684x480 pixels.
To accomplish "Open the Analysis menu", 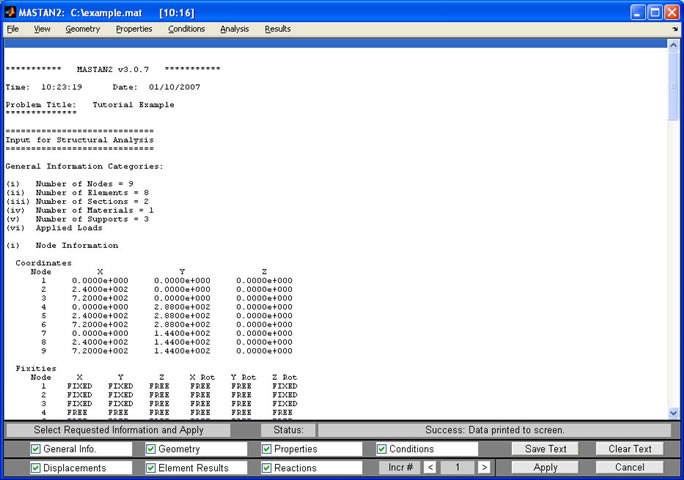I will [x=234, y=29].
